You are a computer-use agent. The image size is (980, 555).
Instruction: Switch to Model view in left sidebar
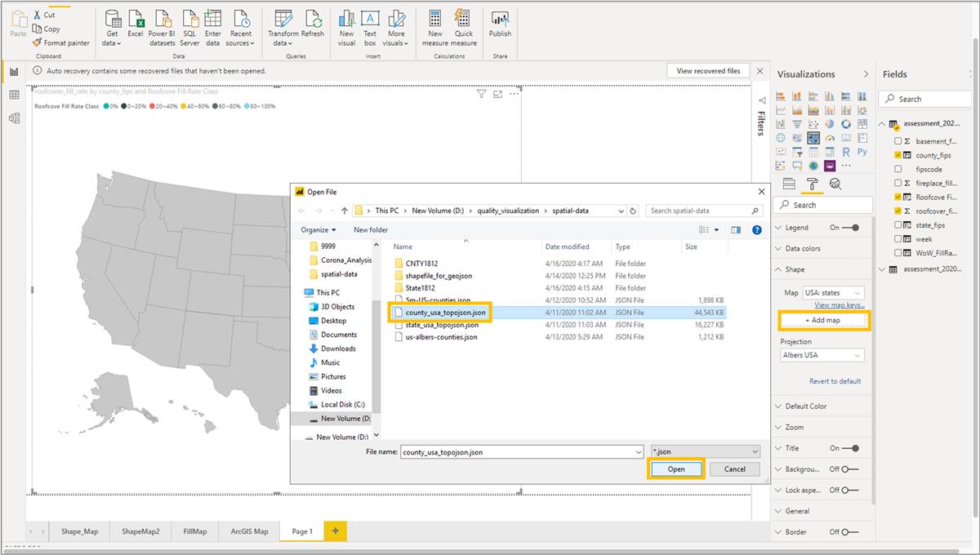[14, 118]
